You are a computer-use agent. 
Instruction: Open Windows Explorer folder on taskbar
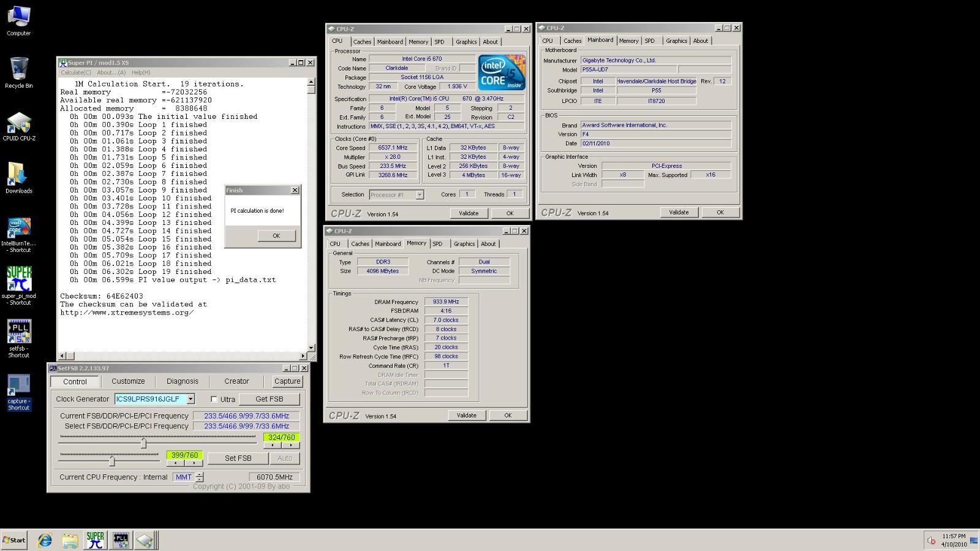tap(70, 540)
